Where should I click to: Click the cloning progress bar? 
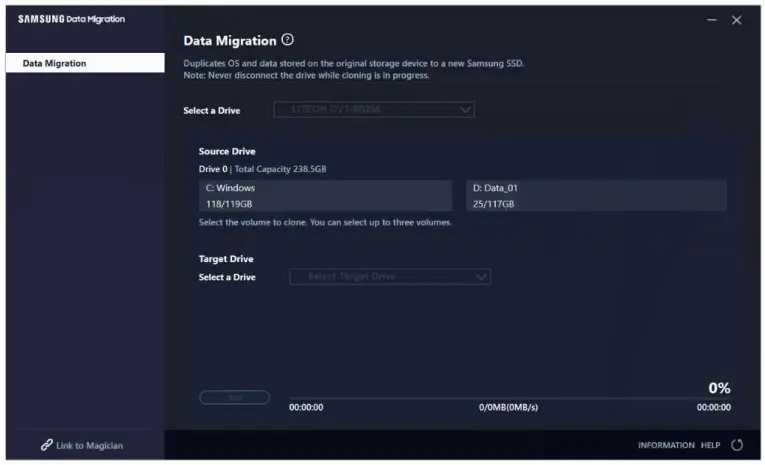click(x=510, y=398)
